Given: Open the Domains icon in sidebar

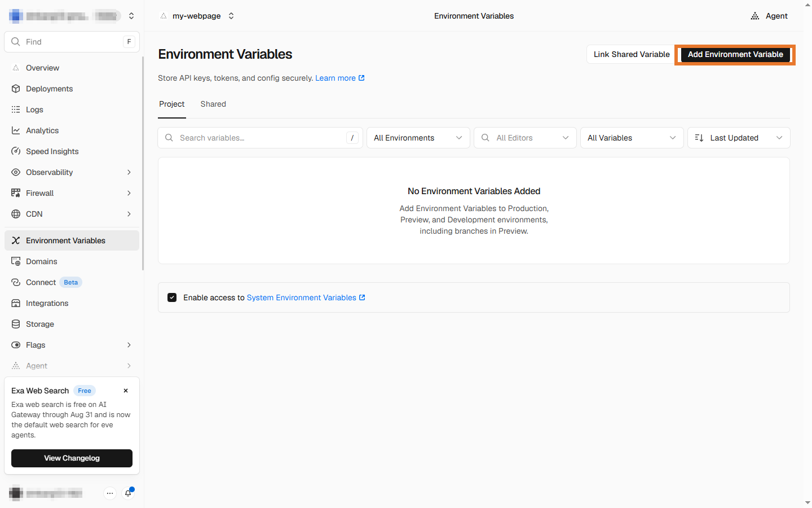Looking at the screenshot, I should coord(16,261).
